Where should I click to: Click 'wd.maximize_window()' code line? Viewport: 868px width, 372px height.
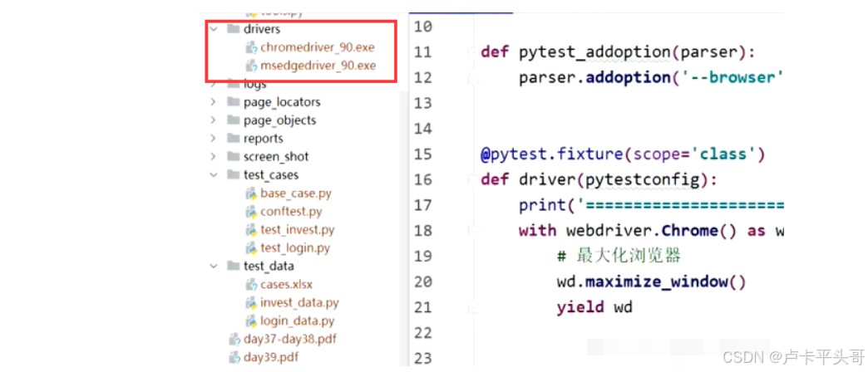click(652, 282)
